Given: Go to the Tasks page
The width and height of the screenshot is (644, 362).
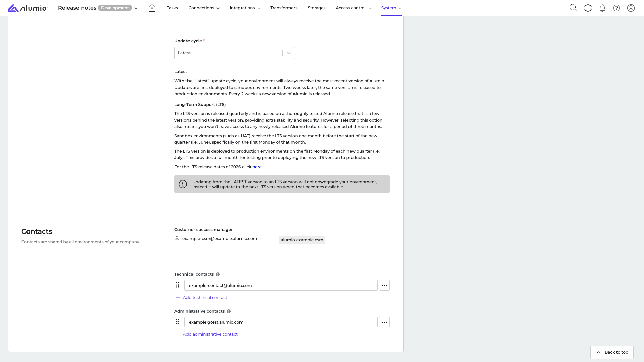Looking at the screenshot, I should click(x=172, y=8).
